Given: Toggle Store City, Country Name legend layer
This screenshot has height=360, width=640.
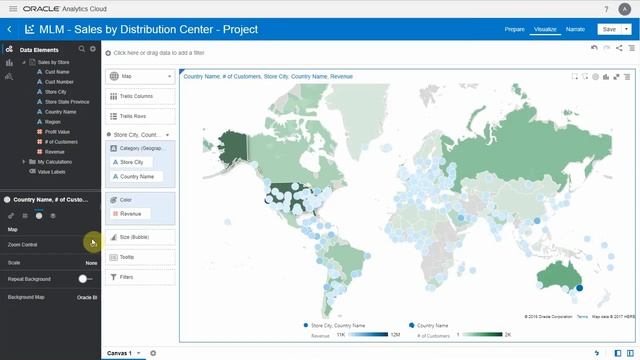Looking at the screenshot, I should pyautogui.click(x=334, y=325).
